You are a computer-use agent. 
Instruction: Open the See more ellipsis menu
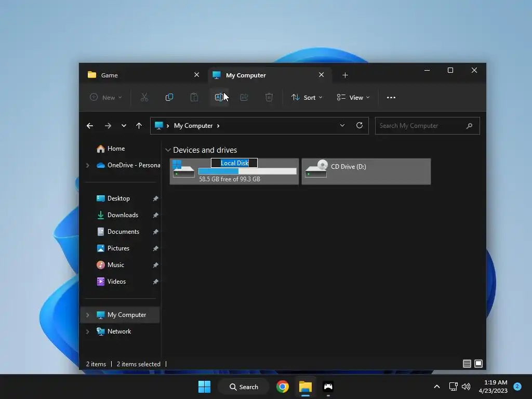[x=391, y=97]
